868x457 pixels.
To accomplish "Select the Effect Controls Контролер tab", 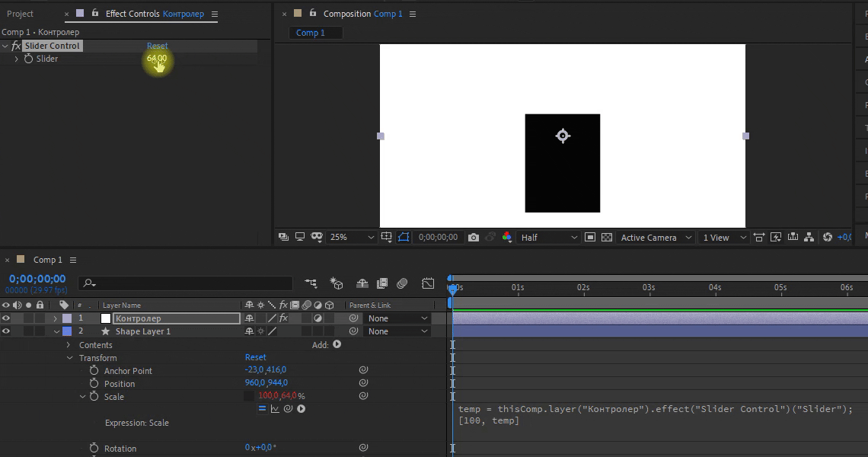I will [x=155, y=14].
